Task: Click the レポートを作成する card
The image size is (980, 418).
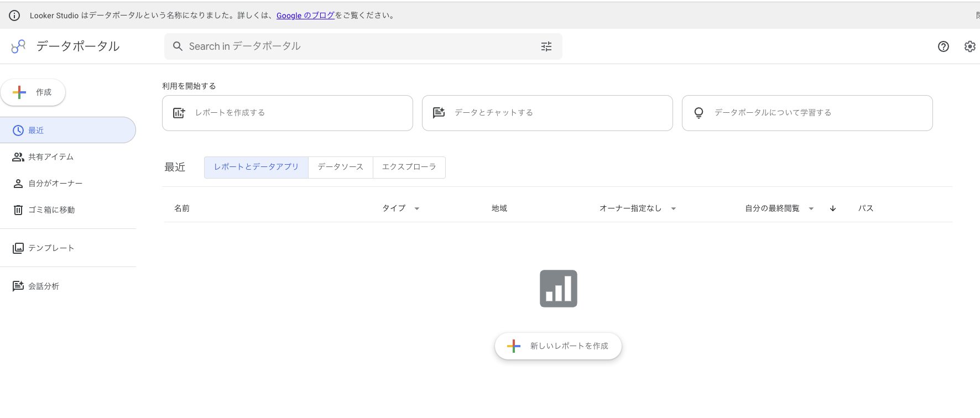Action: point(288,113)
